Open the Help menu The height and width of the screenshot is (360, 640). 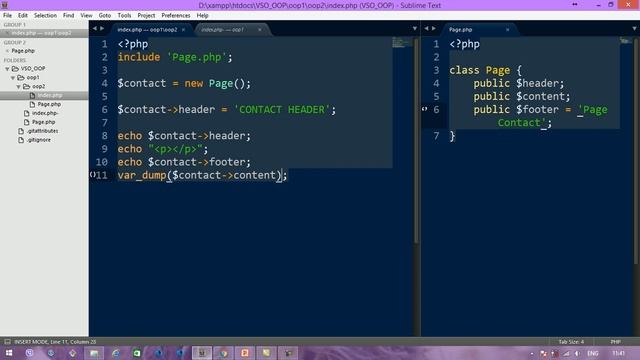202,16
